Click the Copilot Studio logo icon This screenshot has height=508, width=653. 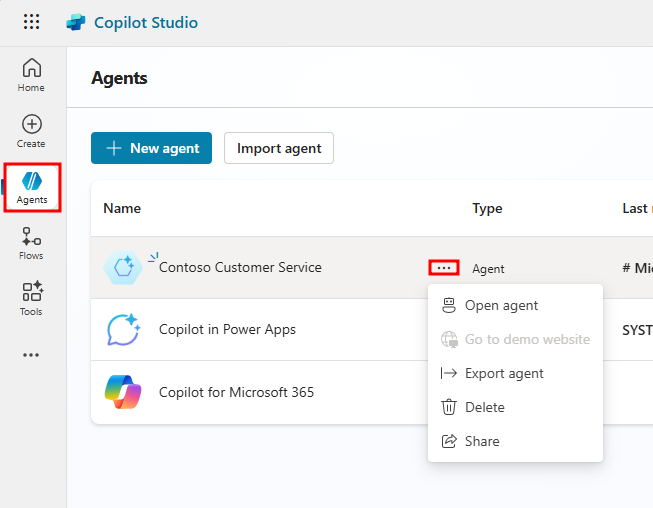pyautogui.click(x=76, y=22)
